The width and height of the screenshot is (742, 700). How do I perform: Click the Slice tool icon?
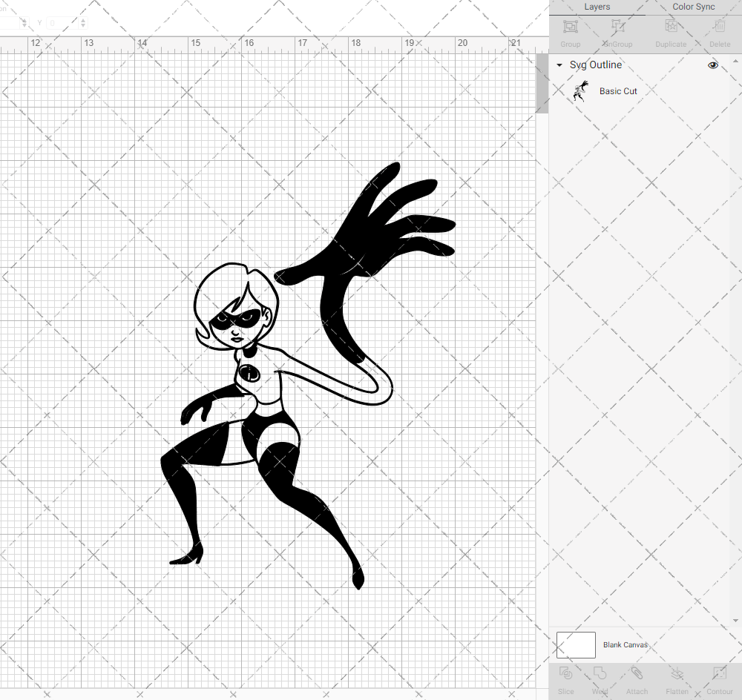[566, 673]
